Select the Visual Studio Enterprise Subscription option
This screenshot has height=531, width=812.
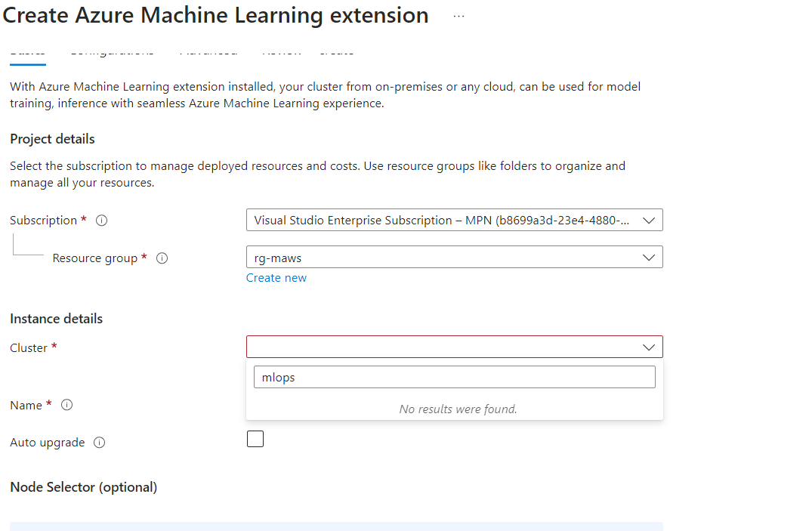[454, 220]
